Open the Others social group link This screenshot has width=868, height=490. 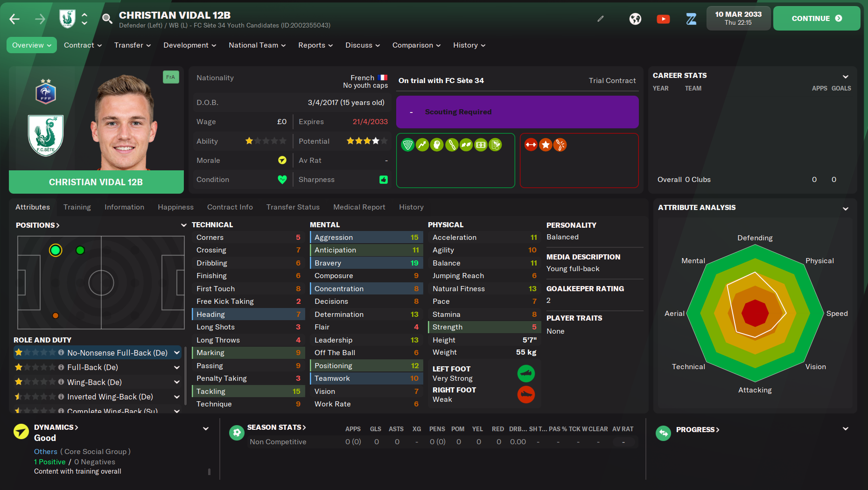45,452
